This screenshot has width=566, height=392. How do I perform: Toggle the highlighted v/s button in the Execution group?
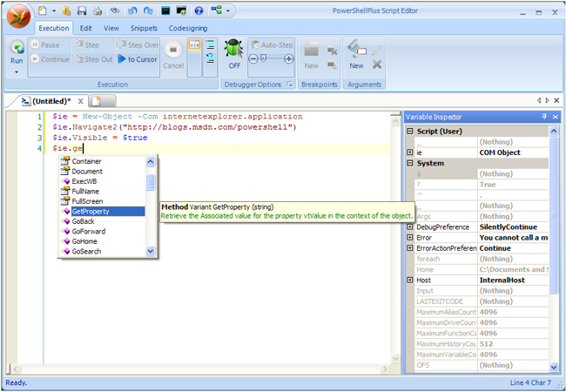(194, 45)
